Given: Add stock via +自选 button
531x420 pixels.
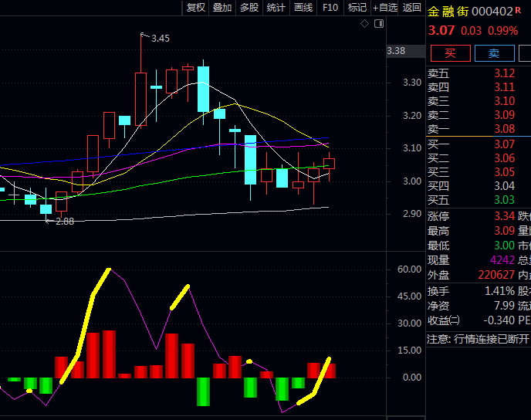Looking at the screenshot, I should 385,8.
